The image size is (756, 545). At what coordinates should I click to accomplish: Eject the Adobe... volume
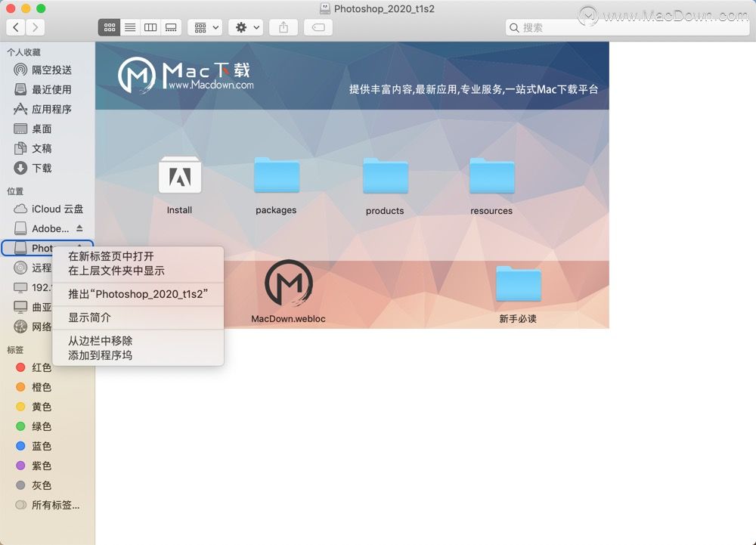pyautogui.click(x=79, y=228)
